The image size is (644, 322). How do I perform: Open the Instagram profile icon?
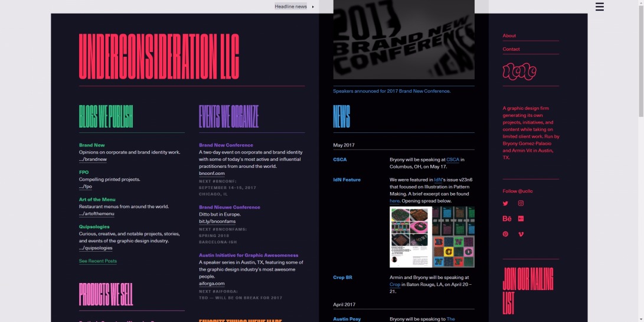[521, 203]
